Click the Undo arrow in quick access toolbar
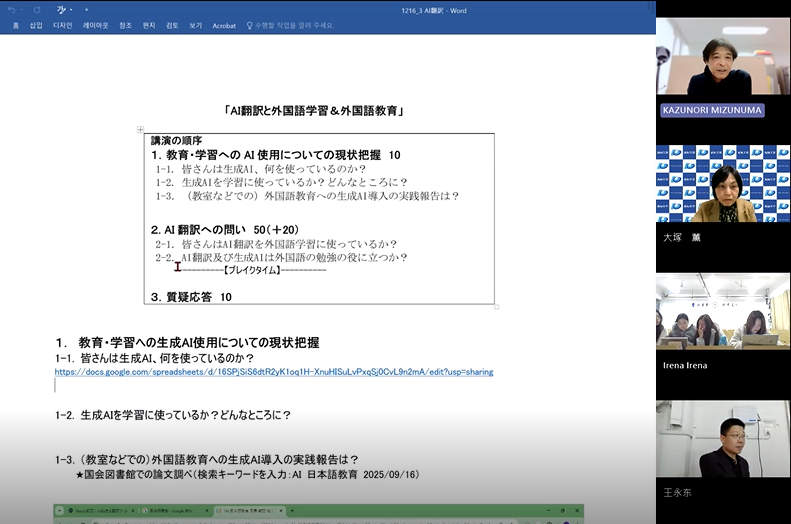 click(x=11, y=9)
